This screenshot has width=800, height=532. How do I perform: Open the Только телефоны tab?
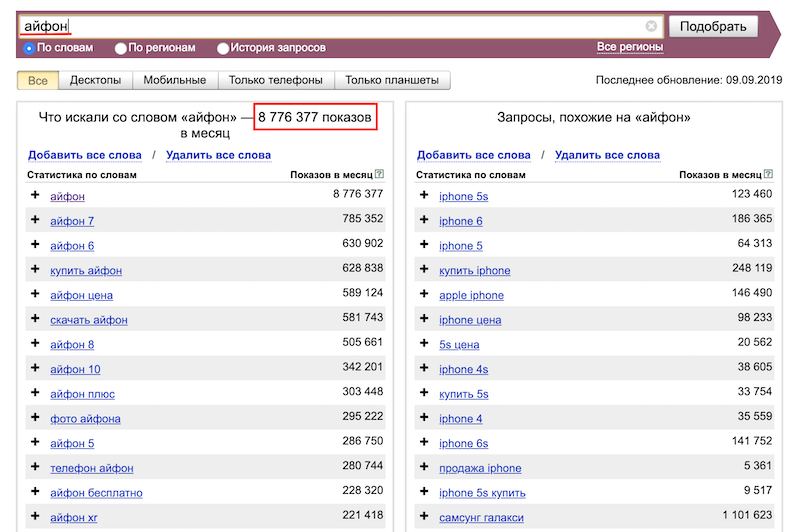275,80
